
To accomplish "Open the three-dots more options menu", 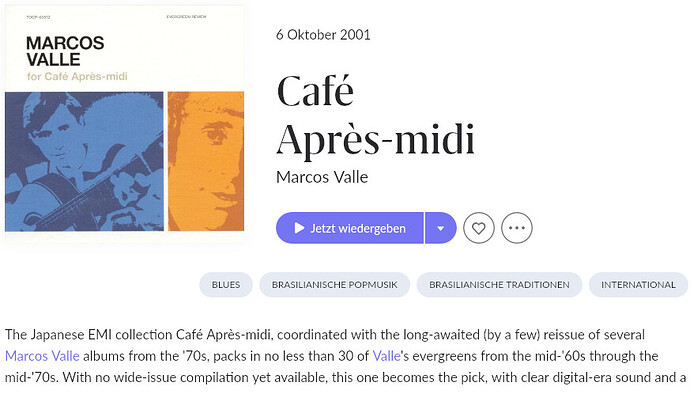I will pyautogui.click(x=517, y=228).
